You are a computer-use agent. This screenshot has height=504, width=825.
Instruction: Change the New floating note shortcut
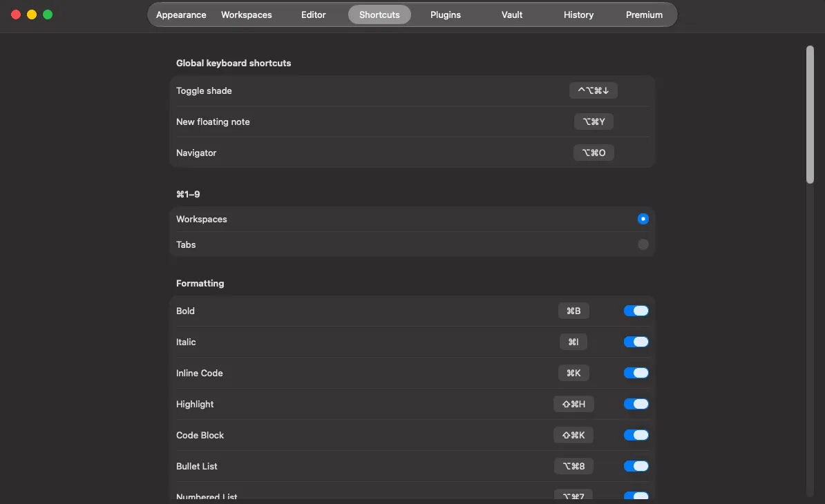[x=594, y=122]
